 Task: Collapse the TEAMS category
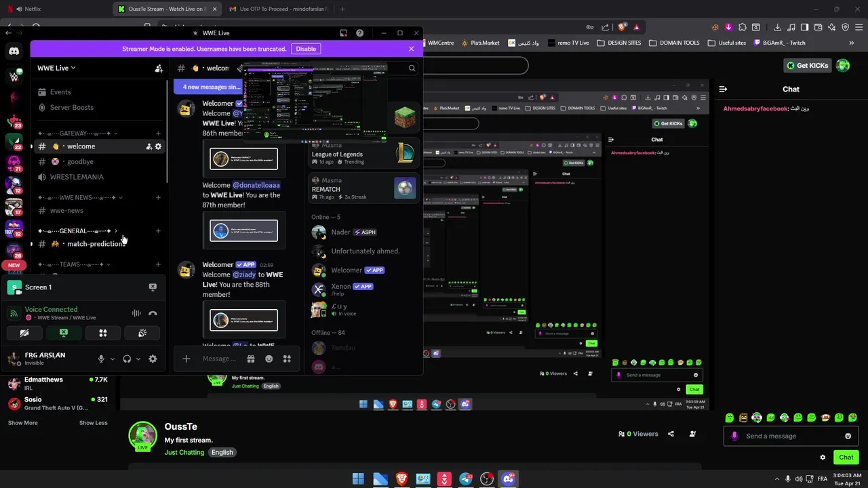pyautogui.click(x=74, y=264)
